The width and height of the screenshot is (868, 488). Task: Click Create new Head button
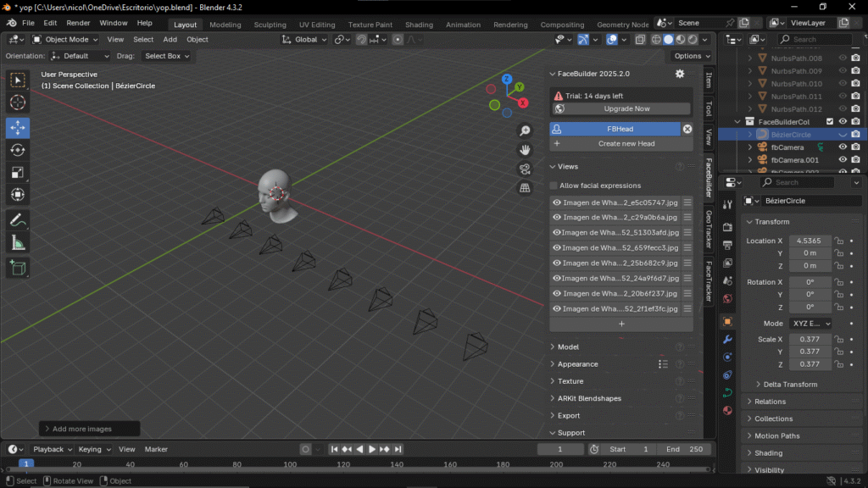626,144
